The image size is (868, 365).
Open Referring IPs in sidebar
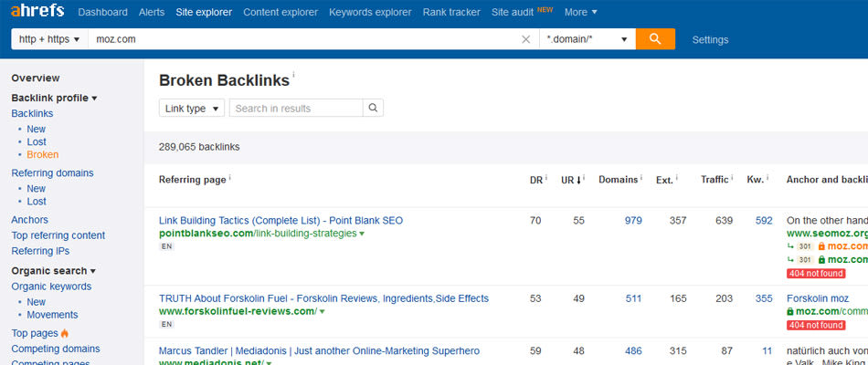40,251
